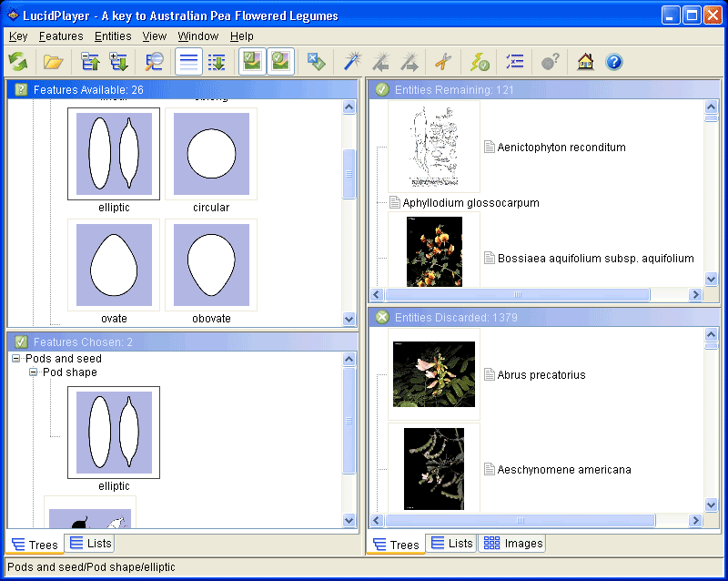Click the magnifier find icon in toolbar
This screenshot has width=728, height=581.
point(154,62)
